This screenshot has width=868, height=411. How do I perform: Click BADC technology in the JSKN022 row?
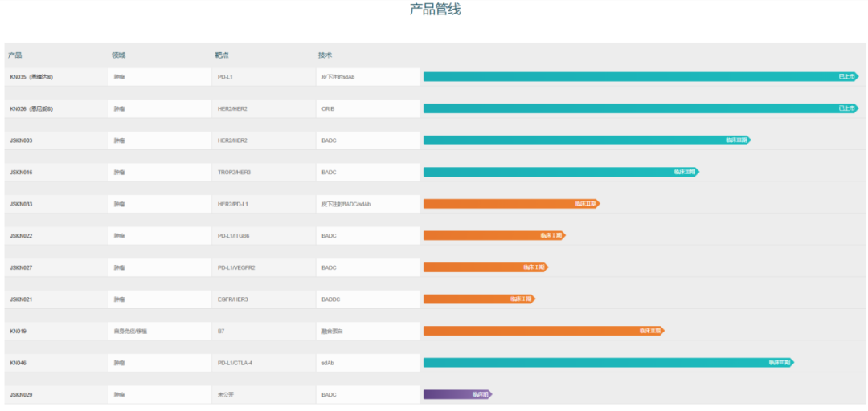(x=368, y=236)
